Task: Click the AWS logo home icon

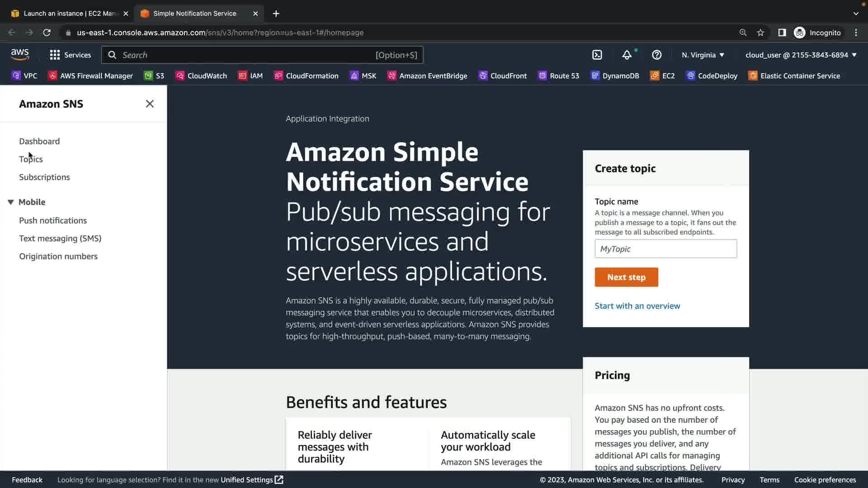Action: tap(20, 55)
